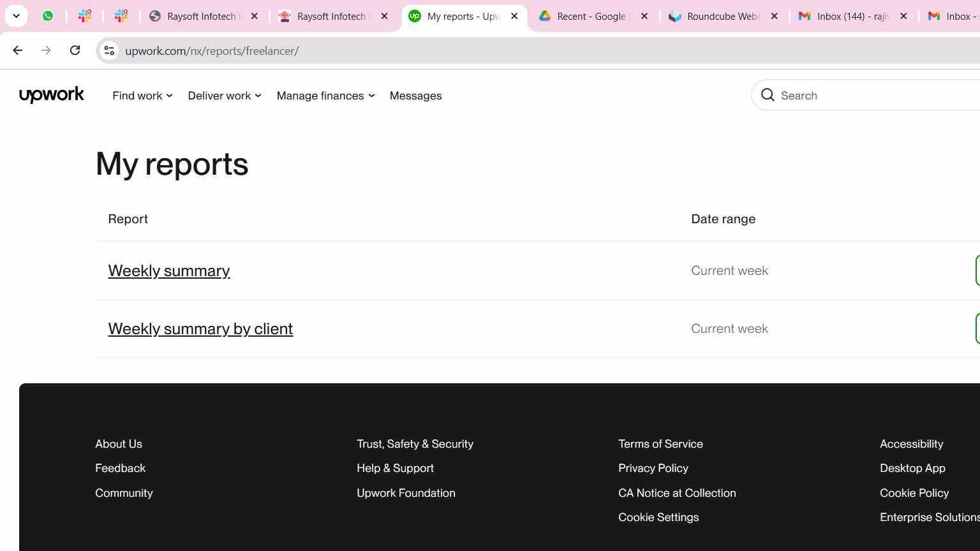Click the Upwork logo
The image size is (980, 551).
point(52,95)
